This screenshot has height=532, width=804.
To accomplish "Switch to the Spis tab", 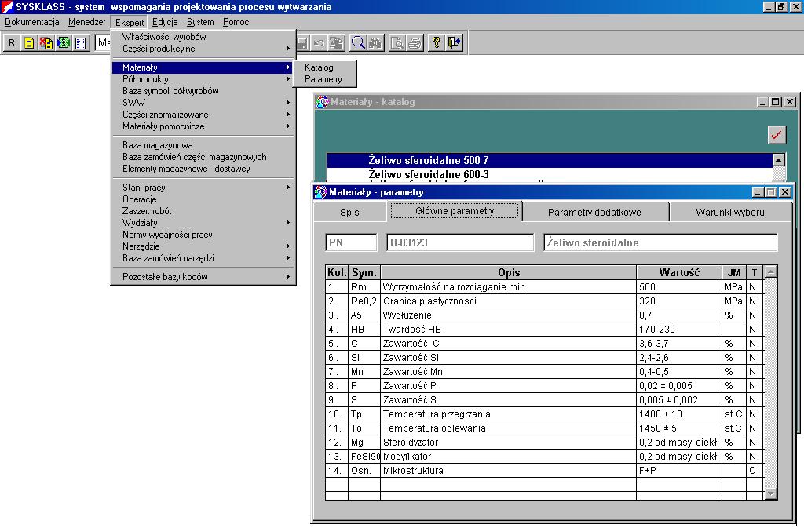I will (349, 212).
